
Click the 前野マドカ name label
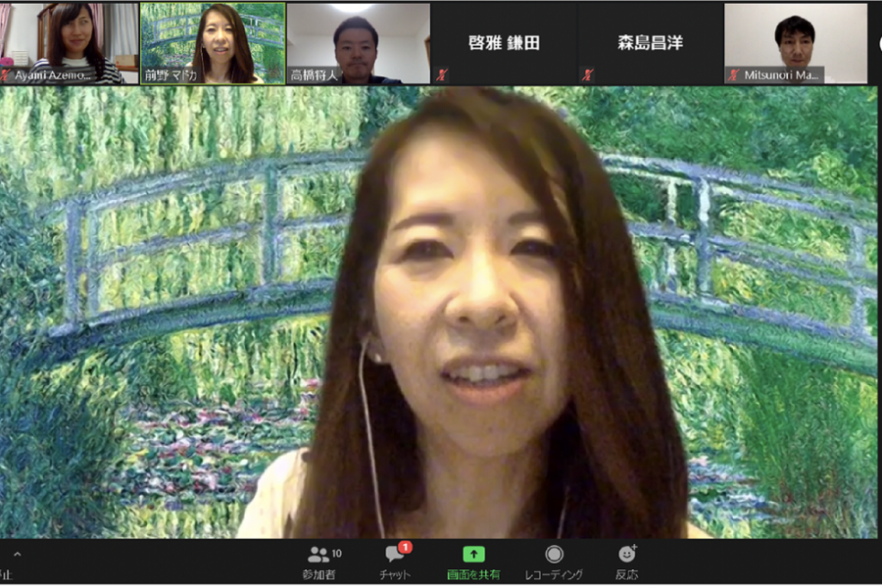(171, 75)
